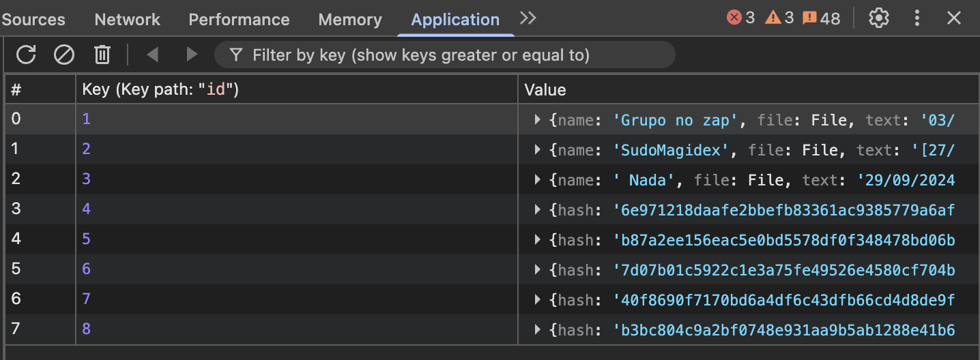Expand the ' Nada' object entry

[538, 181]
